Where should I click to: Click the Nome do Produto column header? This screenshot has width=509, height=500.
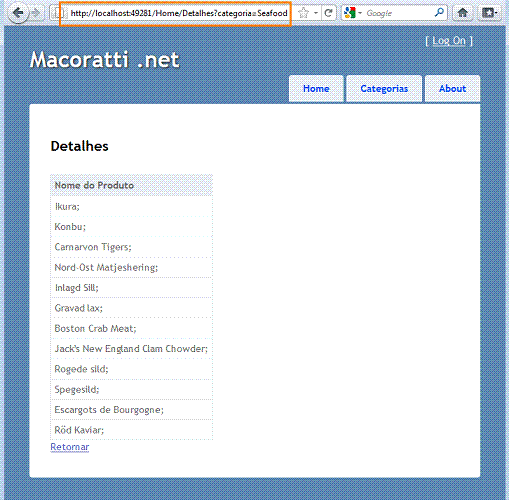[x=131, y=185]
